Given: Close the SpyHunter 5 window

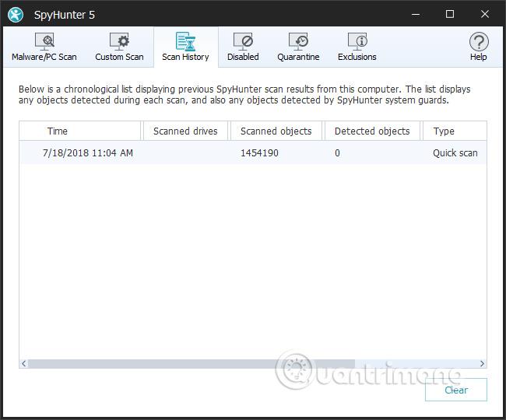Looking at the screenshot, I should click(x=485, y=14).
